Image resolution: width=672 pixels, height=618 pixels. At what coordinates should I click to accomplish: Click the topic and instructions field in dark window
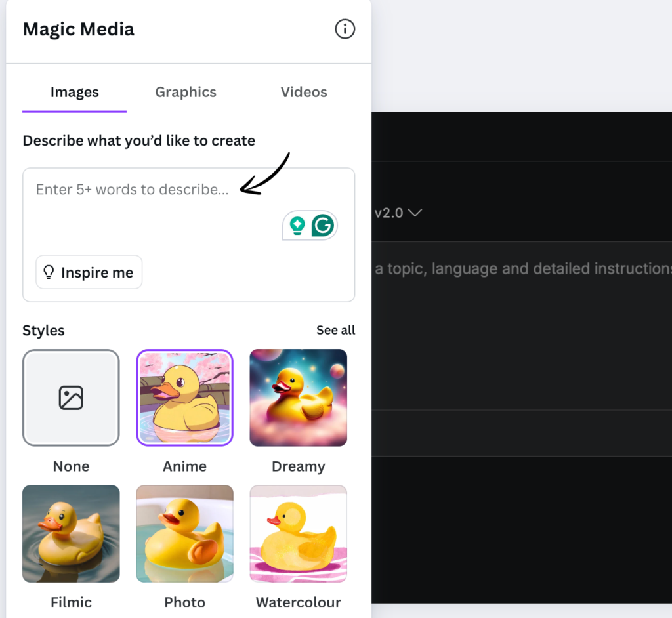(x=522, y=325)
